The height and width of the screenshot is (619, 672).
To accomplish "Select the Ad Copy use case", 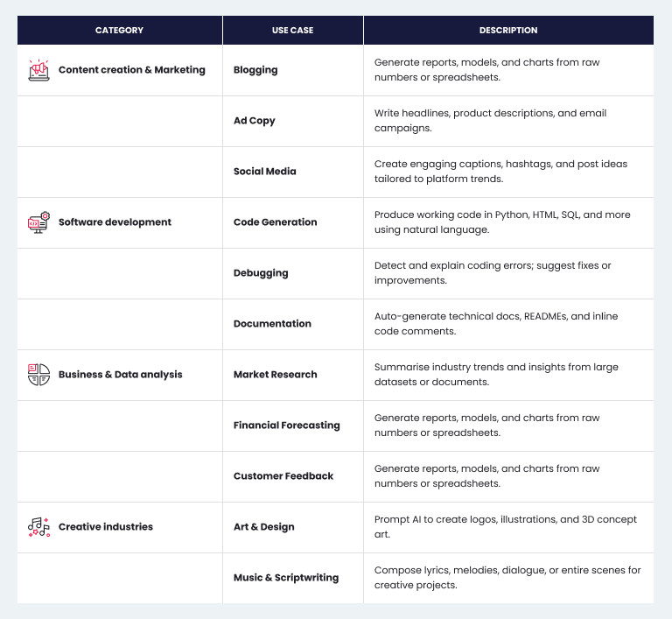I will (x=255, y=121).
